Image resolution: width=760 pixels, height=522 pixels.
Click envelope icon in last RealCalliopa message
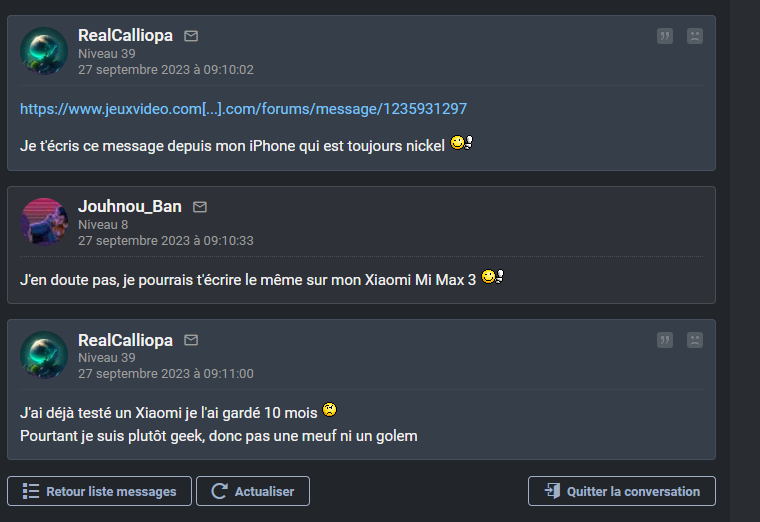[191, 340]
